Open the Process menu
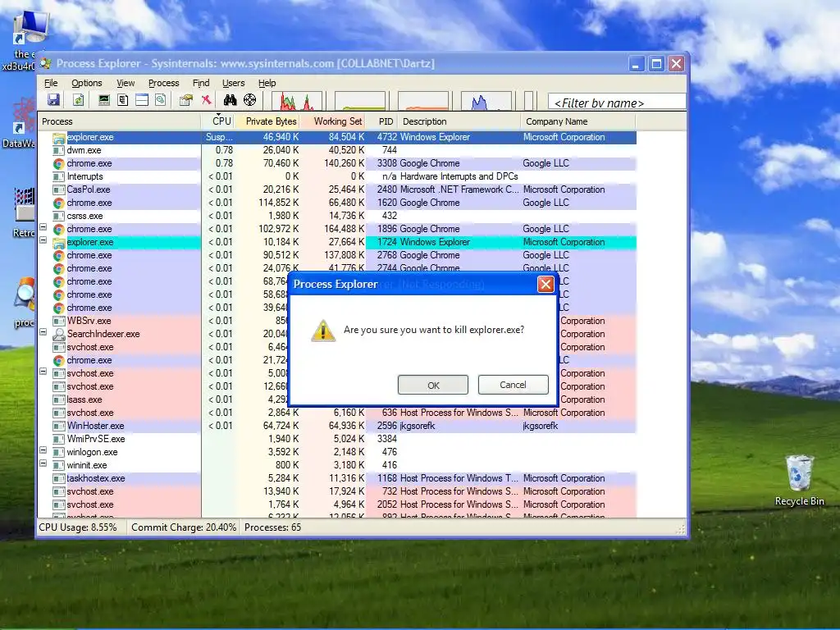The width and height of the screenshot is (840, 630). tap(163, 83)
